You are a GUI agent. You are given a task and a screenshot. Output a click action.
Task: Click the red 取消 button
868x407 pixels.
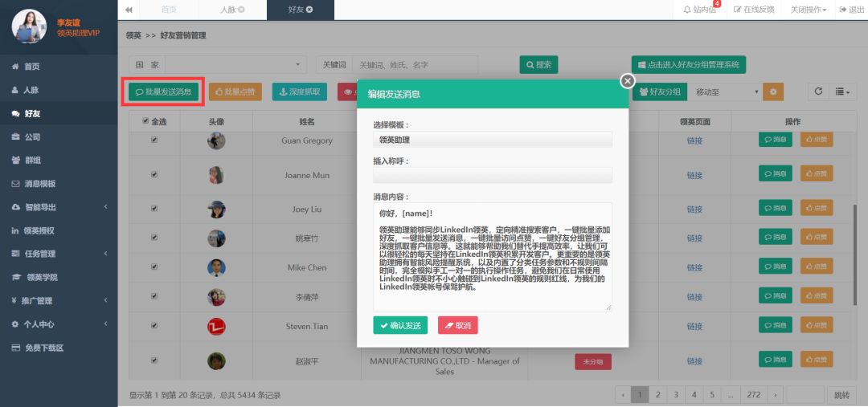(458, 325)
